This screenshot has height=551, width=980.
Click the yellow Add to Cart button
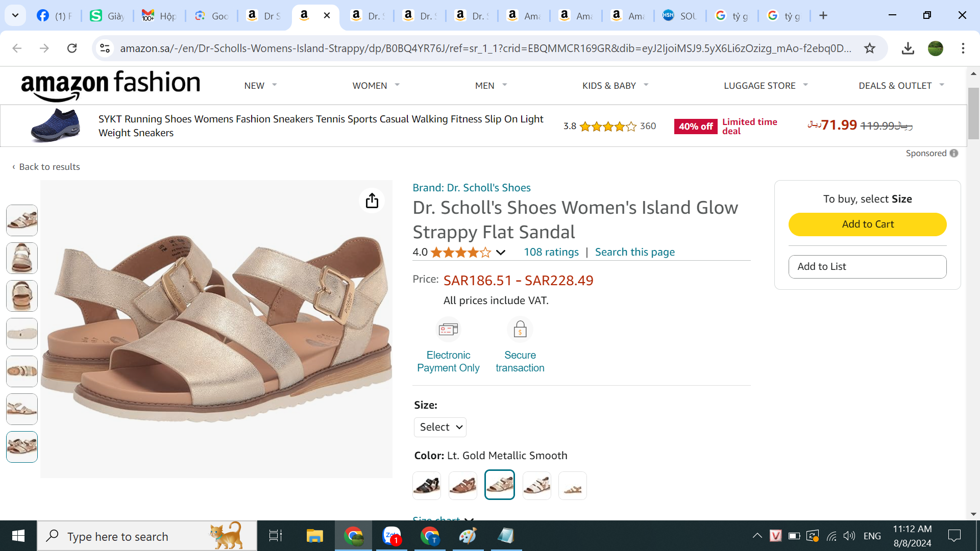pyautogui.click(x=867, y=224)
